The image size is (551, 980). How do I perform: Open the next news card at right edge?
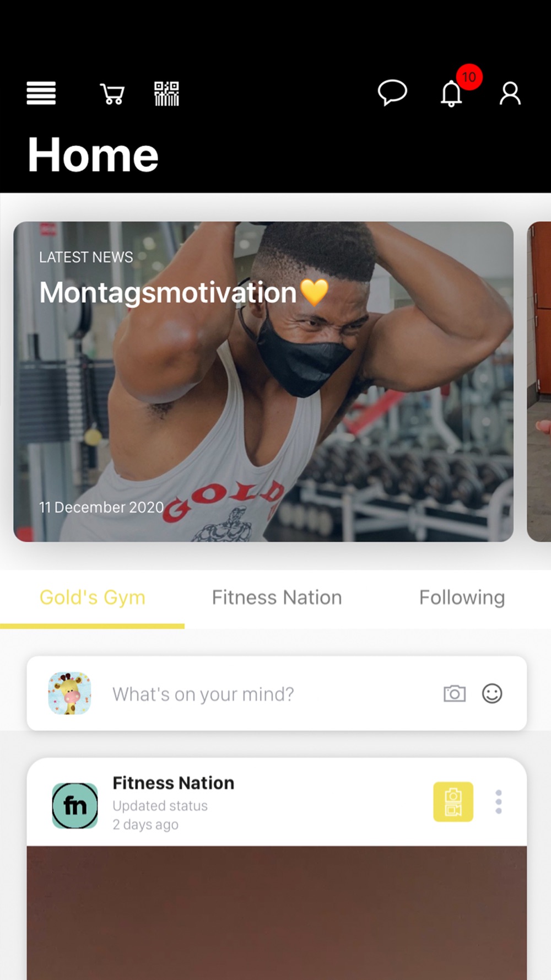(539, 381)
